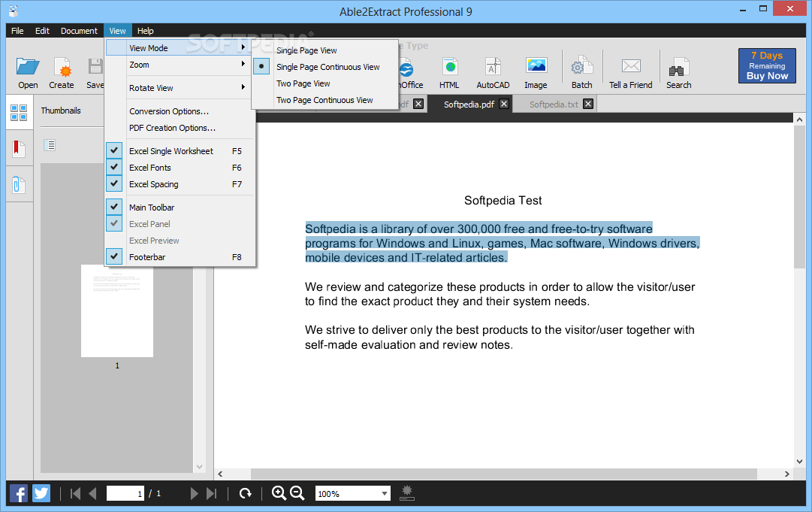
Task: Click the Tell a Friend envelope icon
Action: pos(631,66)
